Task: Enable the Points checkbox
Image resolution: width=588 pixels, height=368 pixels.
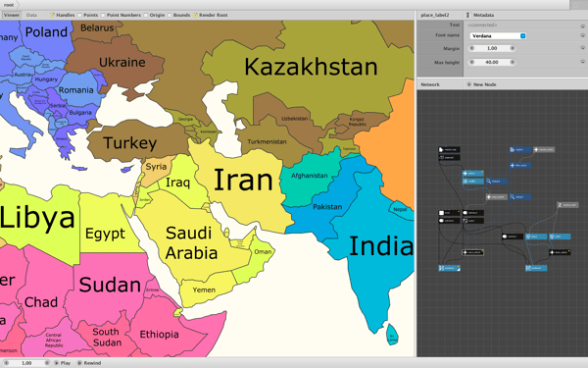Action: 79,15
